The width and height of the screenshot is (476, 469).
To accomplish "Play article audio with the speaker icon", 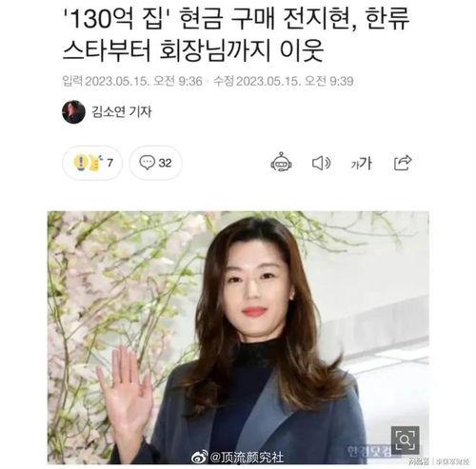I will [x=321, y=163].
